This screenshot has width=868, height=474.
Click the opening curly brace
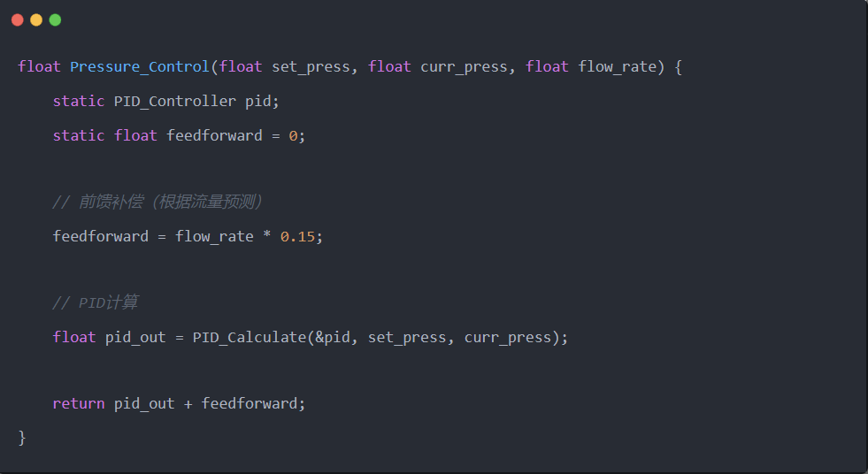(678, 67)
